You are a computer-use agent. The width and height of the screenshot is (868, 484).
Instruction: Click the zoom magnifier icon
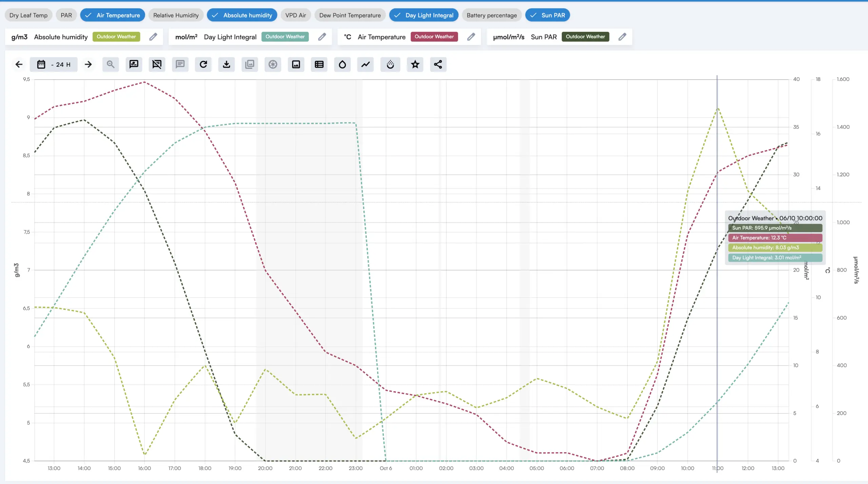pyautogui.click(x=111, y=64)
